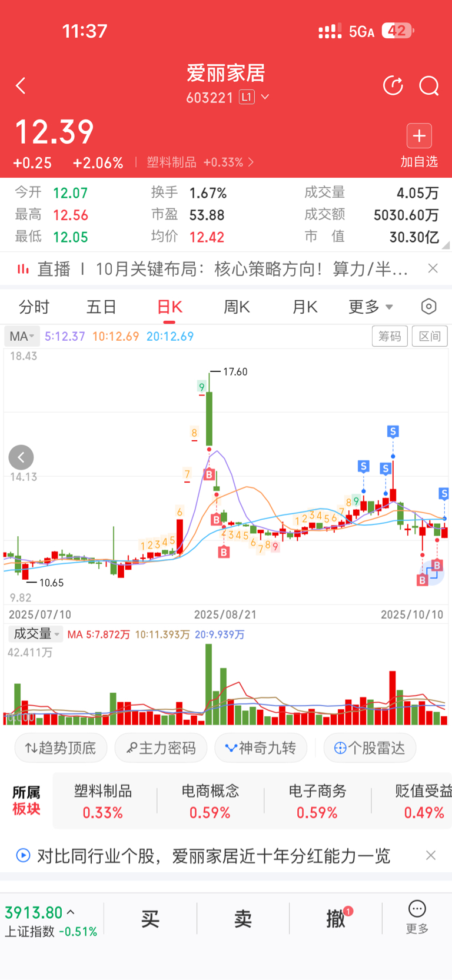Tap the 卖 sell button

tap(243, 919)
